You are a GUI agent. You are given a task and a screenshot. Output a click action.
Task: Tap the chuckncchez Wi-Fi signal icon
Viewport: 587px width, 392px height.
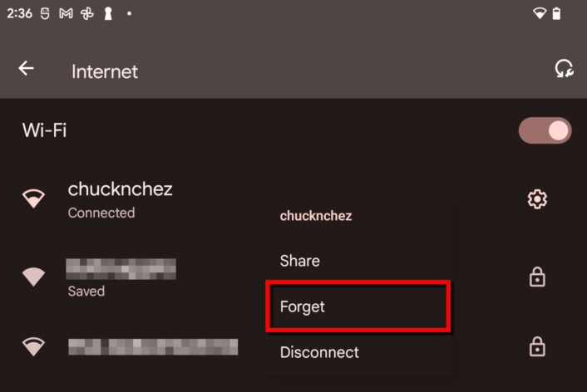pos(34,199)
